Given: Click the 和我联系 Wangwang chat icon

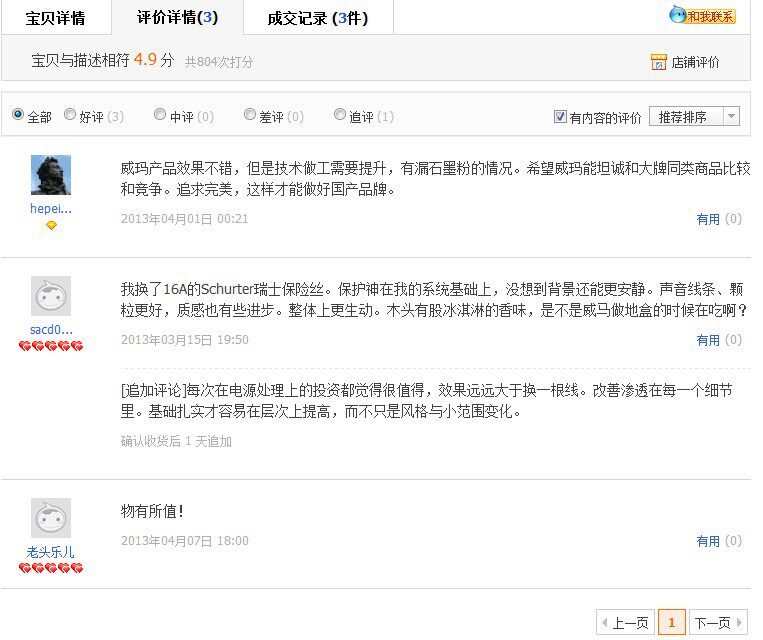Looking at the screenshot, I should (702, 15).
